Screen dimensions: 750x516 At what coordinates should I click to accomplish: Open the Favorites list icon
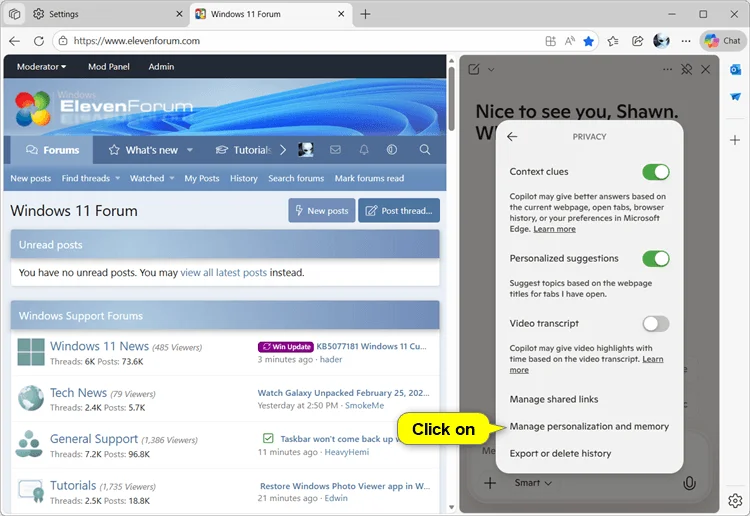click(x=613, y=41)
